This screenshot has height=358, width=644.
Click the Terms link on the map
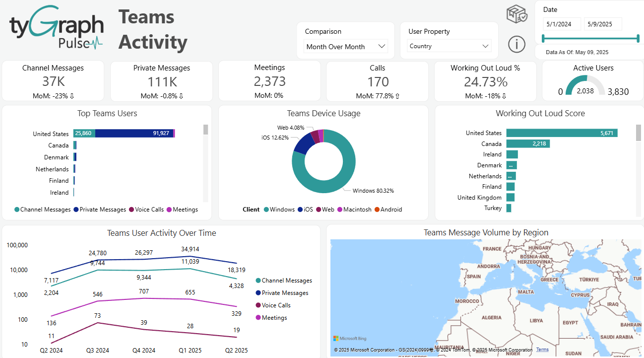tap(542, 349)
